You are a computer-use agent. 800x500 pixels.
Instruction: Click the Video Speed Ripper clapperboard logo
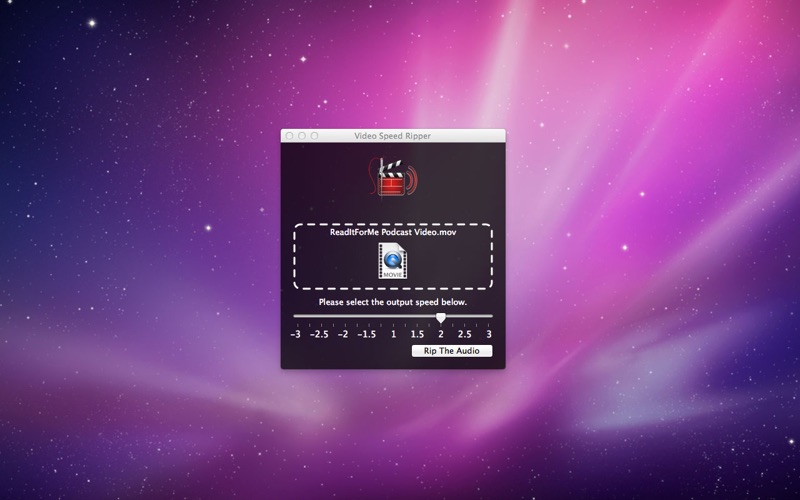pyautogui.click(x=391, y=180)
